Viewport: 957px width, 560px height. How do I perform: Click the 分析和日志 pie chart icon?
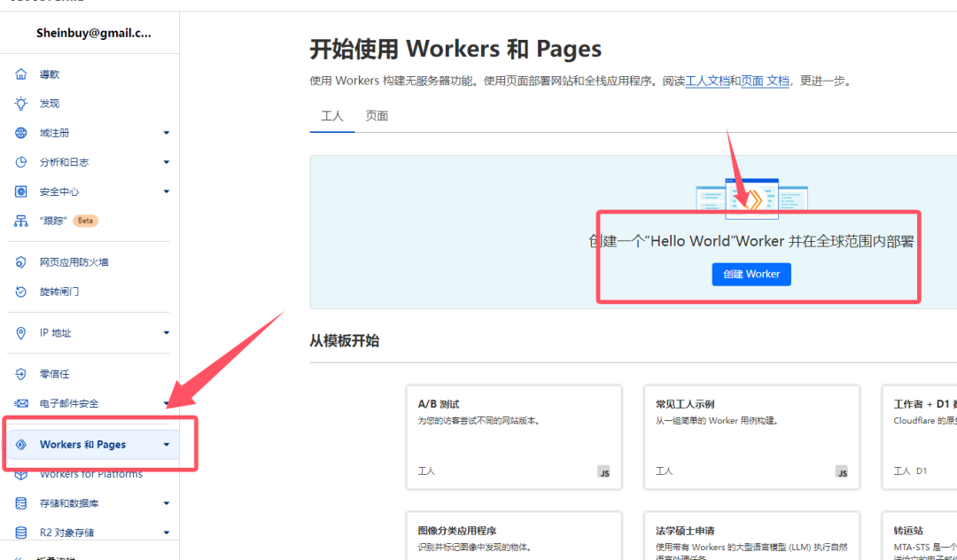click(x=20, y=162)
